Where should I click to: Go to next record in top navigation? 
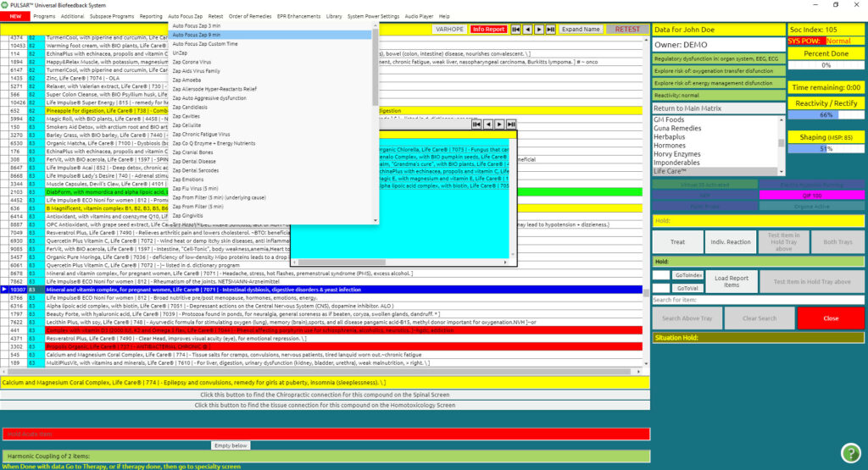tap(540, 29)
